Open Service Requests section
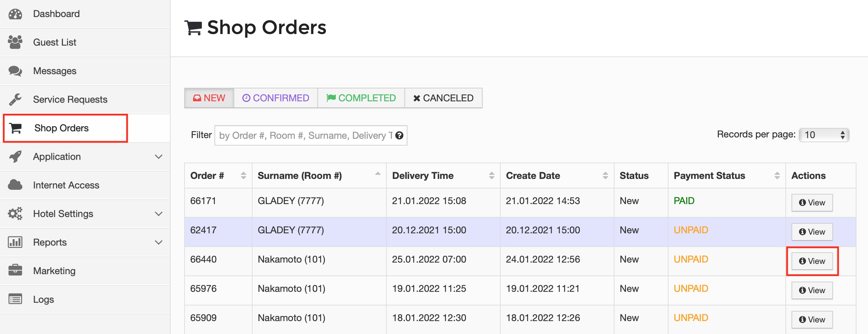Screen dimensions: 868x334 [x=85, y=99]
